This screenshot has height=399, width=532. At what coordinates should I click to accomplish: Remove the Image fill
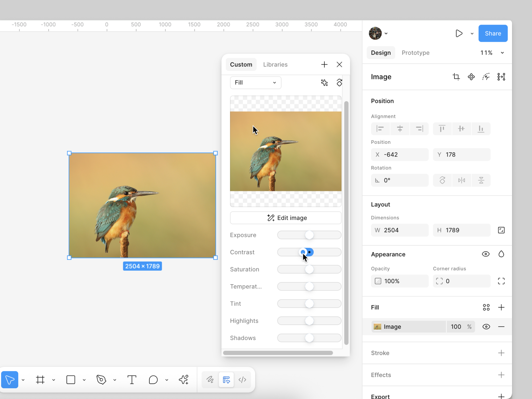(501, 327)
